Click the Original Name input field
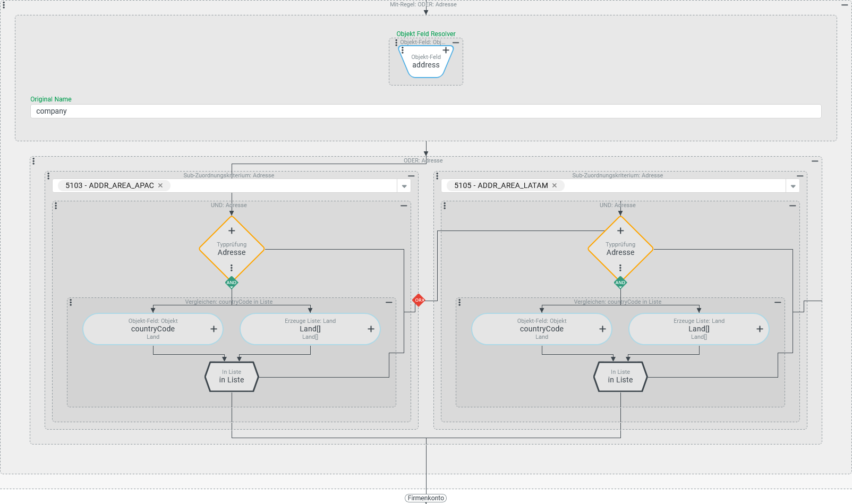852x504 pixels. point(425,111)
